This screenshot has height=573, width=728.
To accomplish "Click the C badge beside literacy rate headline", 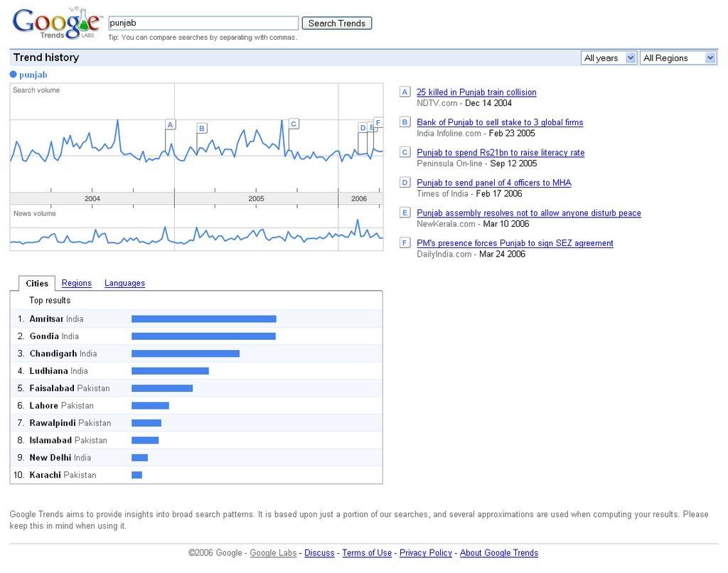I will [405, 152].
